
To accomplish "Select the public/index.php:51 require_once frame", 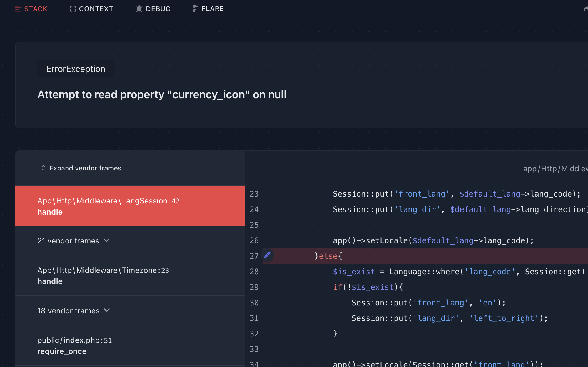I will (130, 346).
